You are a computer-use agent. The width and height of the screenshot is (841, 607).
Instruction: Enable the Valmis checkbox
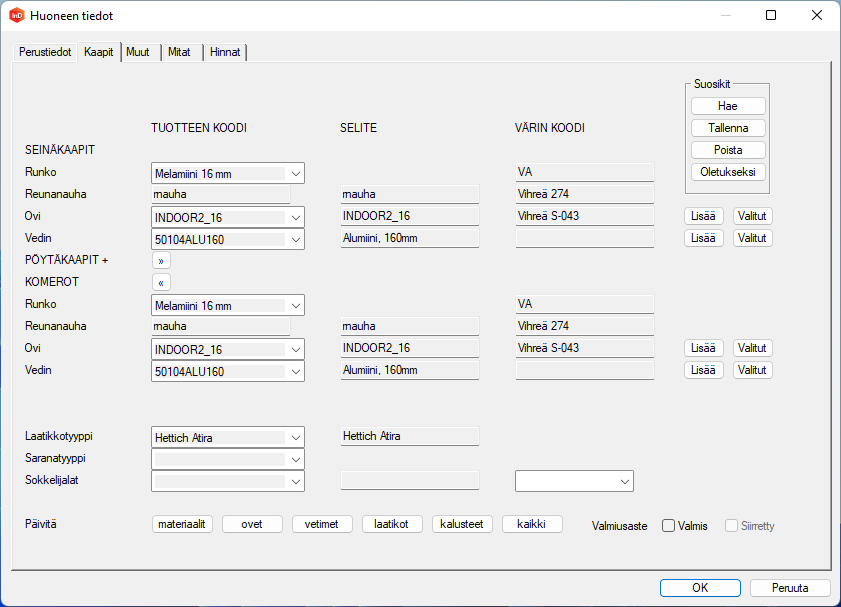pos(668,526)
